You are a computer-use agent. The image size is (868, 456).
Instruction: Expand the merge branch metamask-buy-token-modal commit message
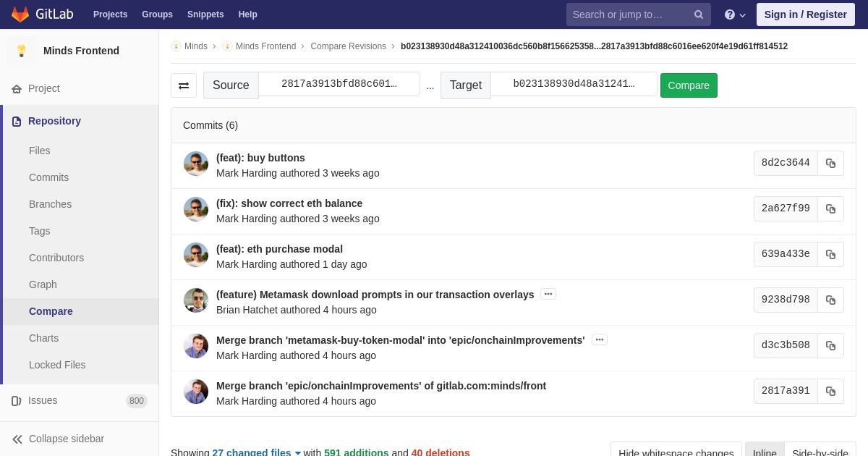click(x=600, y=339)
